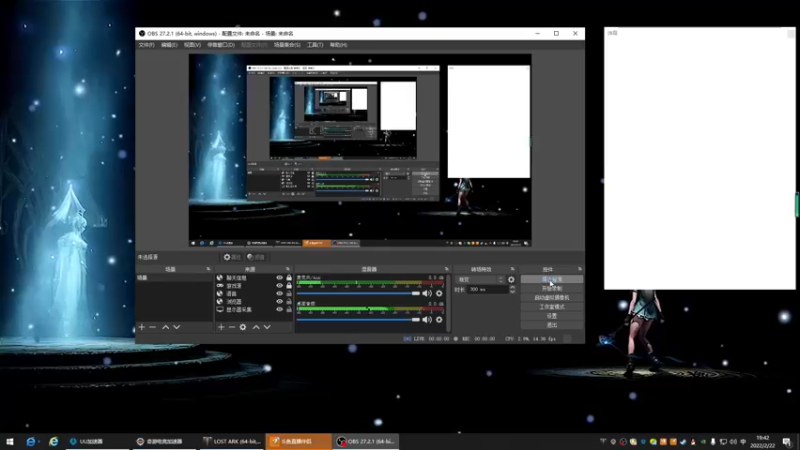
Task: Pop out the 转场特效 dock panel
Action: click(x=513, y=269)
